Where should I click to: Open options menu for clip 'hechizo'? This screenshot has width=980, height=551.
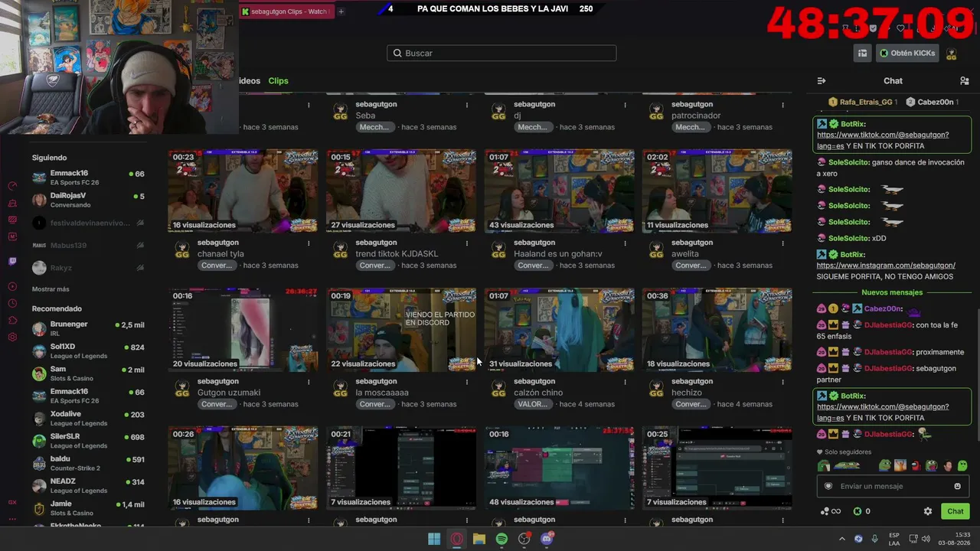pyautogui.click(x=783, y=382)
